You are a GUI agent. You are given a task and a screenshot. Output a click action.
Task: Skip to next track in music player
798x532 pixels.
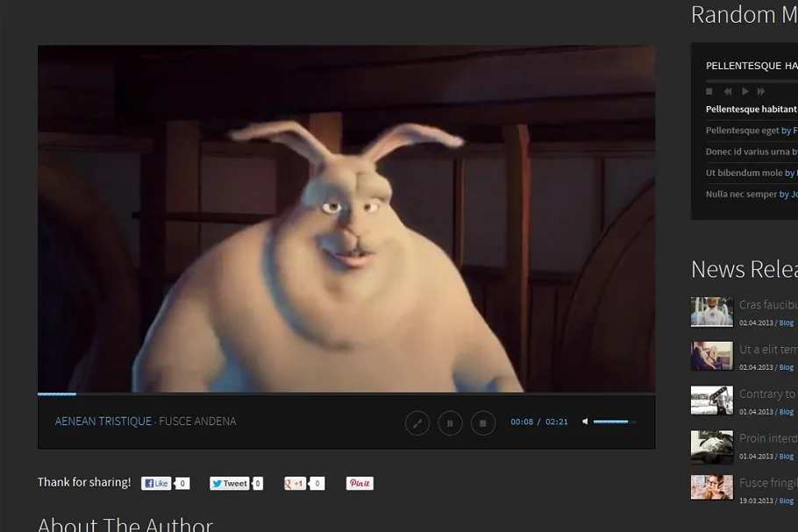(x=761, y=91)
